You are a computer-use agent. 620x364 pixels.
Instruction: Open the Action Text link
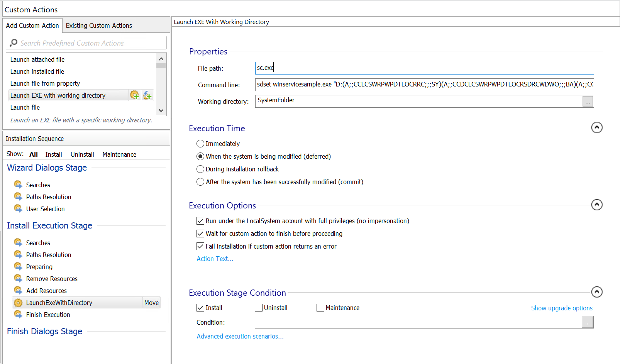click(x=215, y=259)
